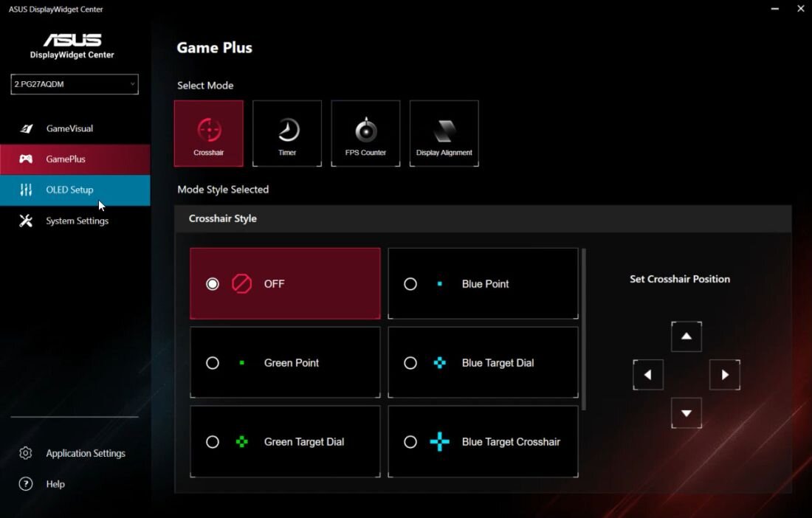Click the Green Target Dial icon
This screenshot has height=518, width=812.
242,442
